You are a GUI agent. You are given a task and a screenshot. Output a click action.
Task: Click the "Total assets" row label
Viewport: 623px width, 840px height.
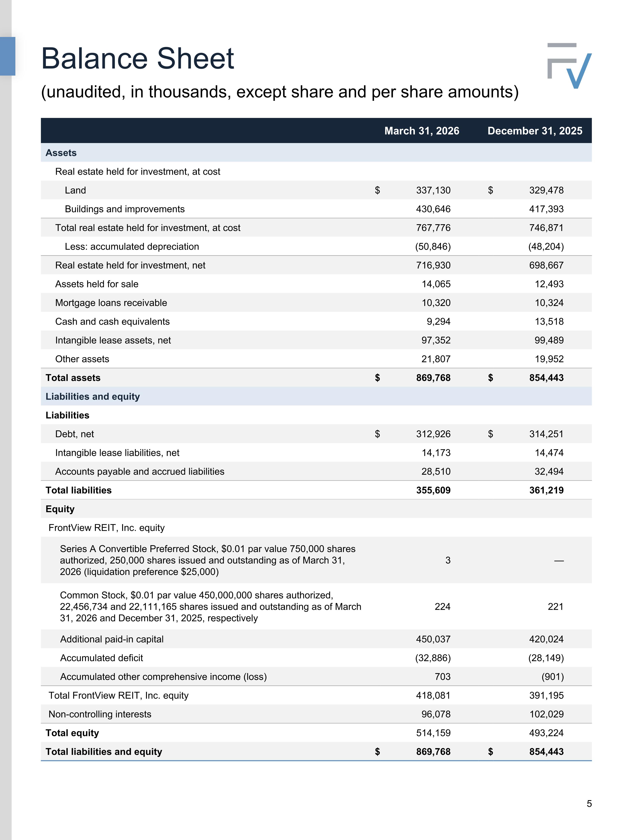click(x=73, y=378)
